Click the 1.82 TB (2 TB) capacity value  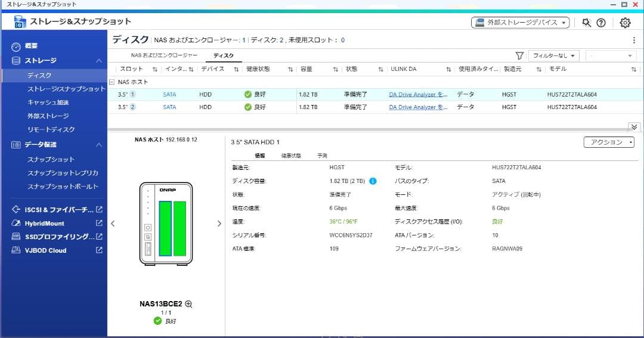click(347, 181)
